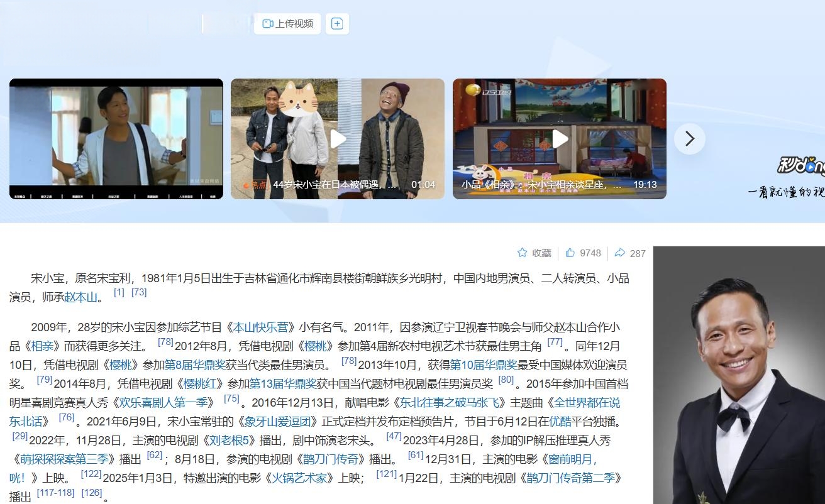This screenshot has width=825, height=504.
Task: Play the video 44岁宋小宝在日本被偶遇
Action: (338, 139)
